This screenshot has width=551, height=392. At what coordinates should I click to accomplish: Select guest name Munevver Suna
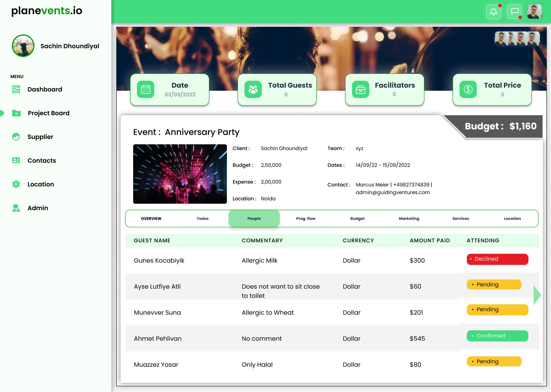(x=157, y=312)
